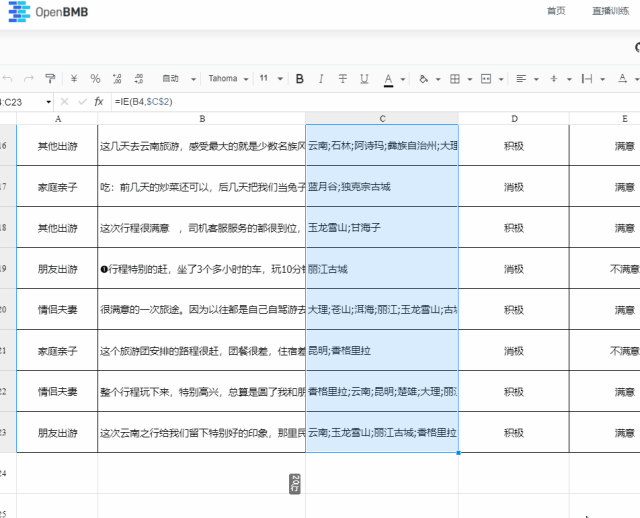Click the OpenBMB logo

click(x=48, y=11)
